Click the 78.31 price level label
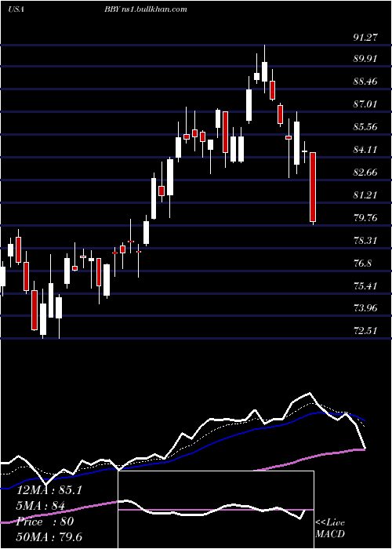Viewport: 392px width, 549px height. click(366, 241)
